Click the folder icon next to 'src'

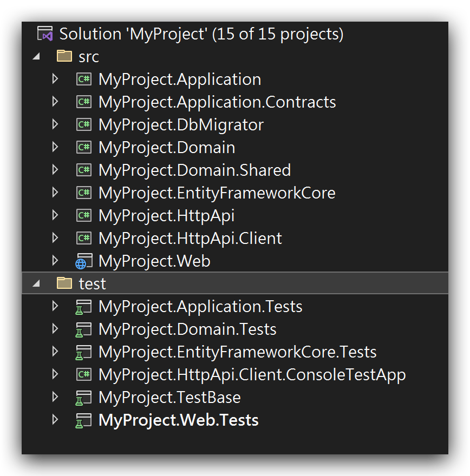(x=64, y=56)
